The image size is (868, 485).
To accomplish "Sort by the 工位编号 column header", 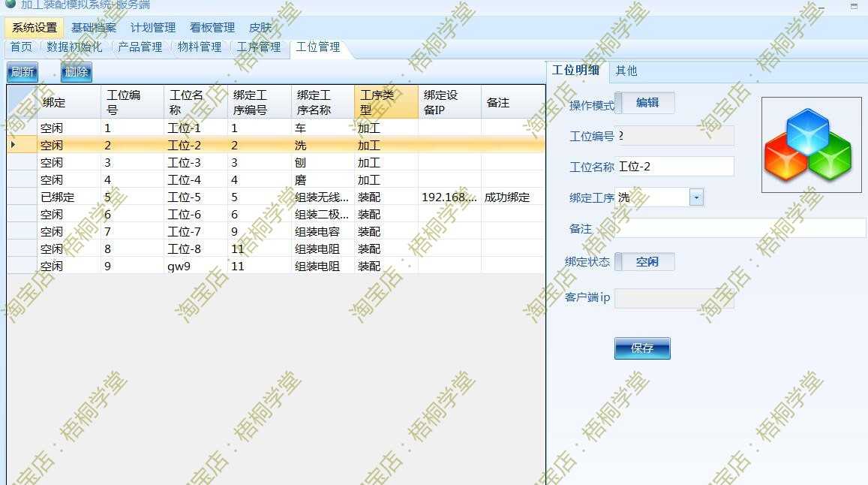I will tap(132, 102).
